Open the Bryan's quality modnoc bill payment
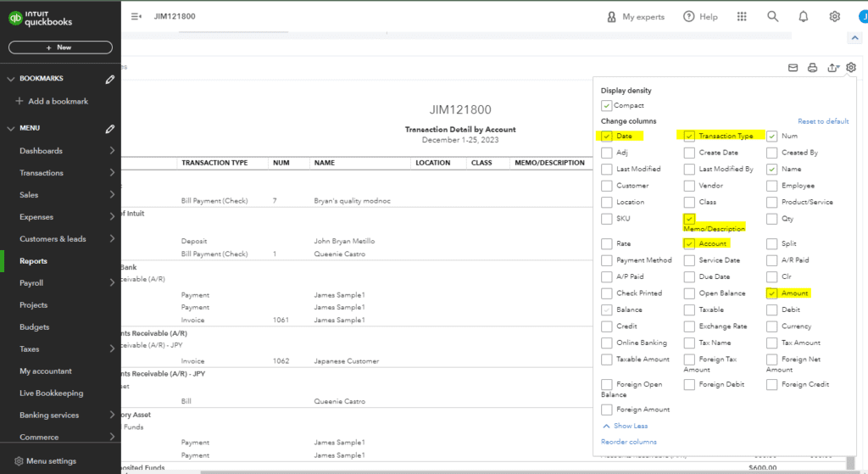 point(352,201)
